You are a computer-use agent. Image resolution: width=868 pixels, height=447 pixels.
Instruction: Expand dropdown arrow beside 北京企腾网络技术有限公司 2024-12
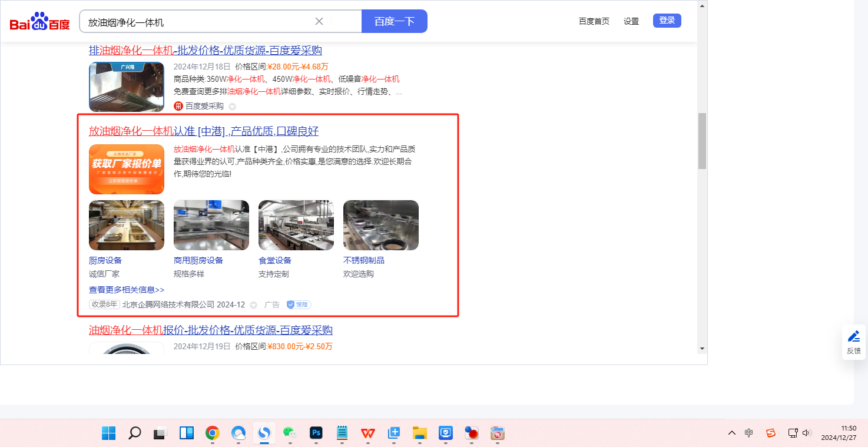click(254, 305)
